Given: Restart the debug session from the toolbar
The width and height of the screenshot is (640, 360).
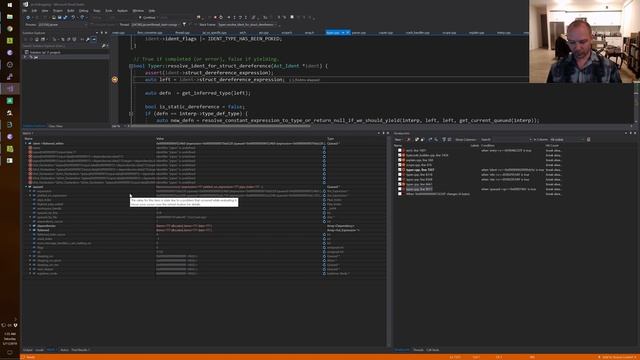Looking at the screenshot, I should click(x=221, y=17).
